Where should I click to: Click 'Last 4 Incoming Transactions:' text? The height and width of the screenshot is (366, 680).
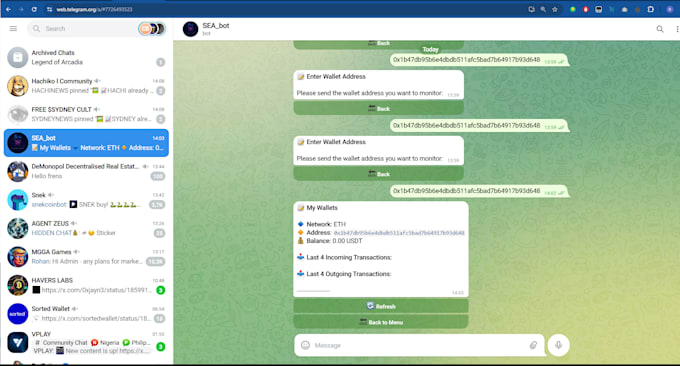(x=349, y=257)
